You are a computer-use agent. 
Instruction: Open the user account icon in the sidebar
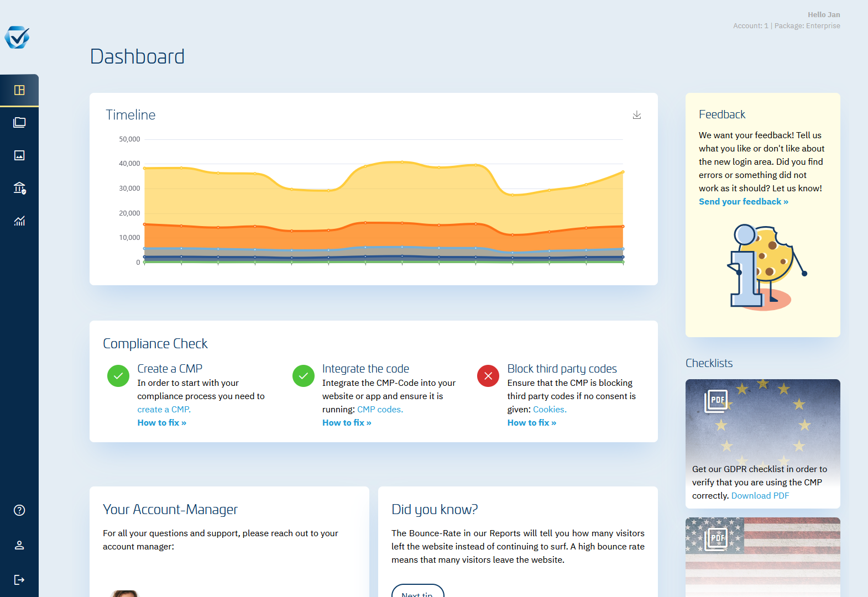[x=19, y=545]
